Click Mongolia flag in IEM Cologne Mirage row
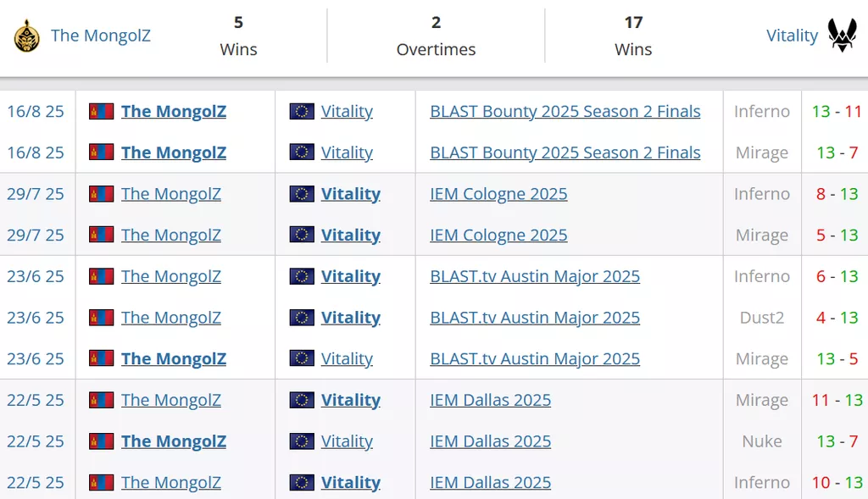 coord(102,236)
